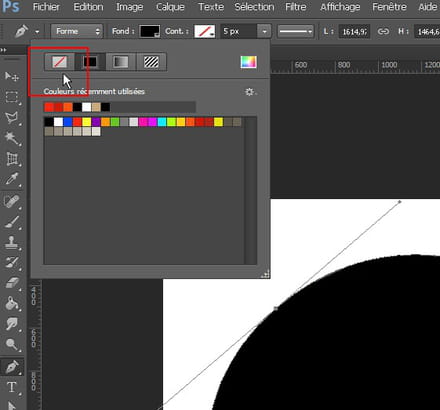Image resolution: width=440 pixels, height=410 pixels.
Task: Select the Smudge tool
Action: click(x=12, y=324)
